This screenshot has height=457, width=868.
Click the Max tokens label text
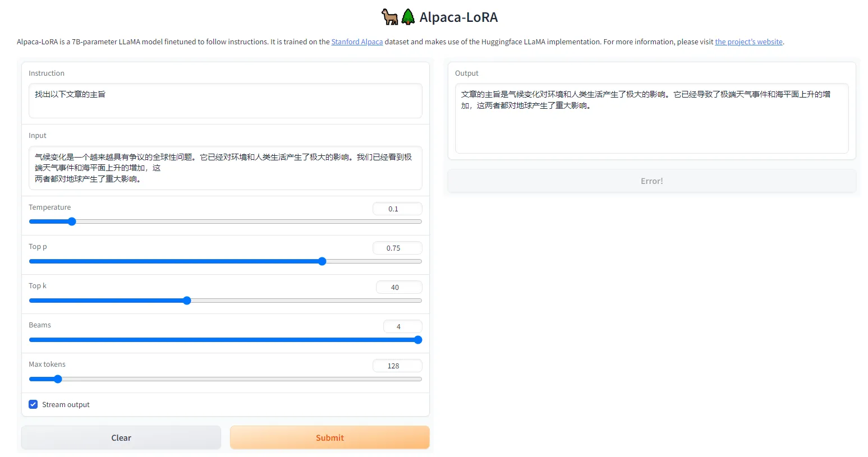47,364
